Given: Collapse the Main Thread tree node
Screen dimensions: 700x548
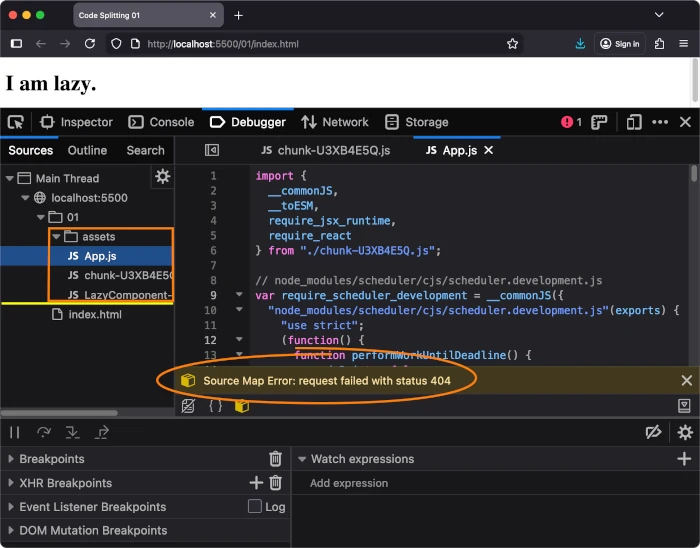Looking at the screenshot, I should pos(9,179).
